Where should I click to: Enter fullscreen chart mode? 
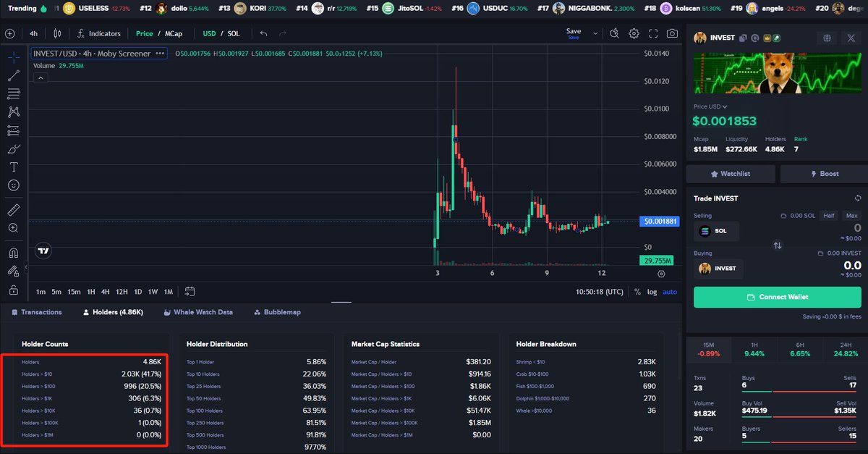tap(653, 33)
